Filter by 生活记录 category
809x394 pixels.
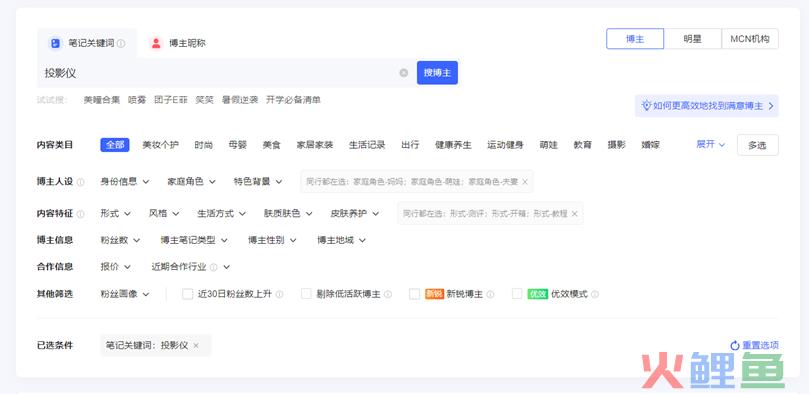click(x=367, y=145)
